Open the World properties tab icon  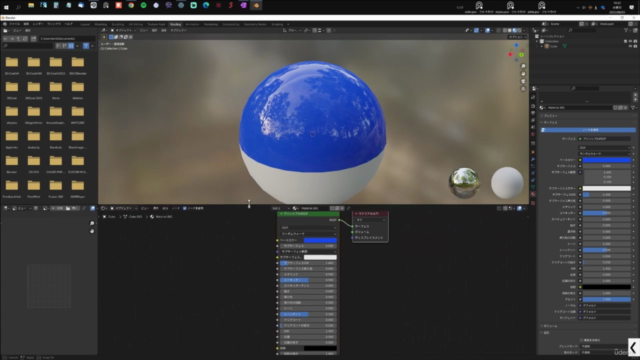[533, 134]
